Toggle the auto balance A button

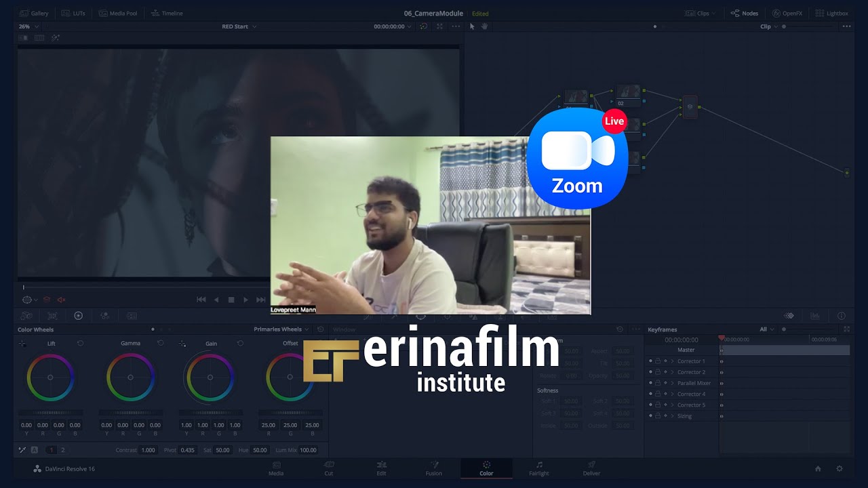click(x=34, y=450)
